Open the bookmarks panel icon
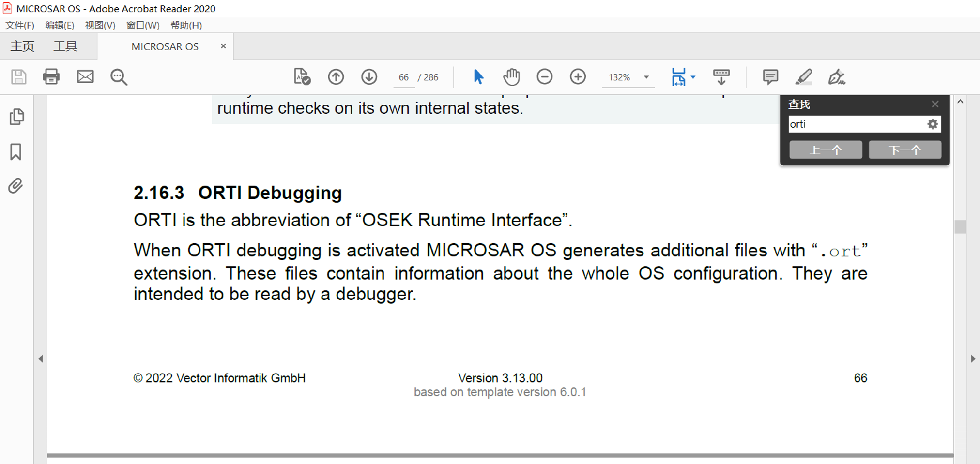The image size is (980, 464). coord(16,152)
